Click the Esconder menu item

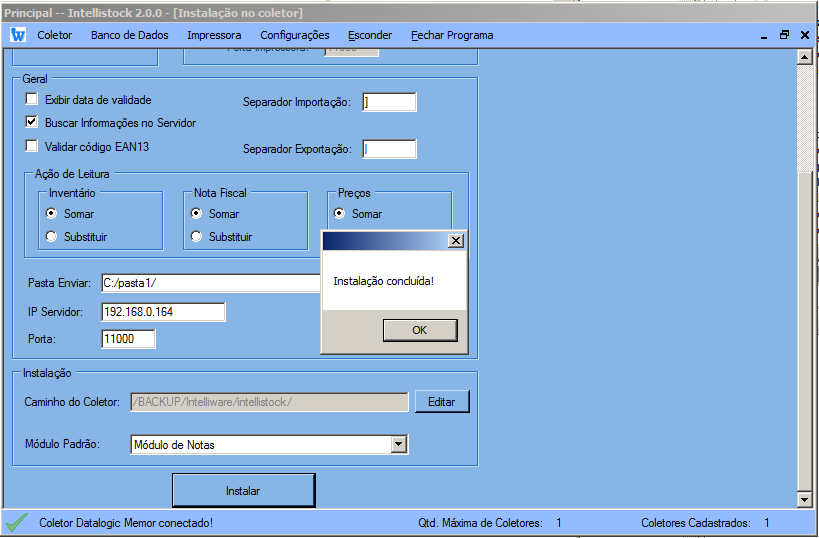click(x=370, y=35)
